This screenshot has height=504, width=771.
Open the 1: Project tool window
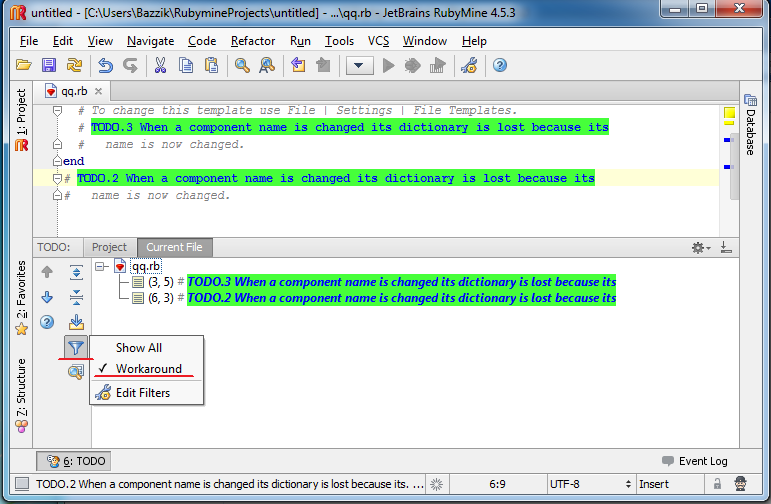pyautogui.click(x=21, y=119)
